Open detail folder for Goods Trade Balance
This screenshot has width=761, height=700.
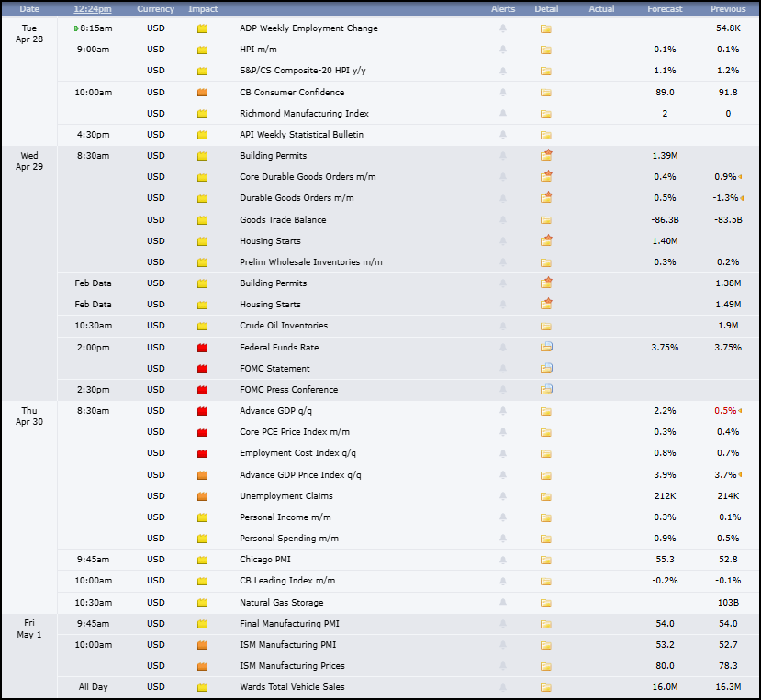pos(546,220)
